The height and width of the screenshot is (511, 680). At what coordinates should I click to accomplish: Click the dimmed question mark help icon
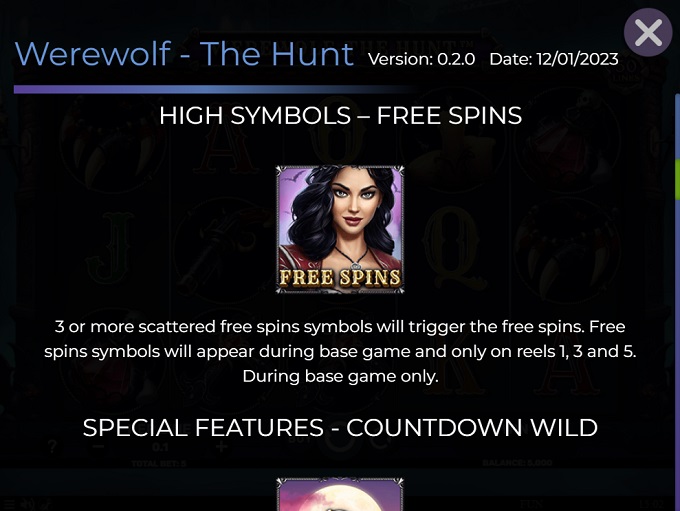(52, 446)
